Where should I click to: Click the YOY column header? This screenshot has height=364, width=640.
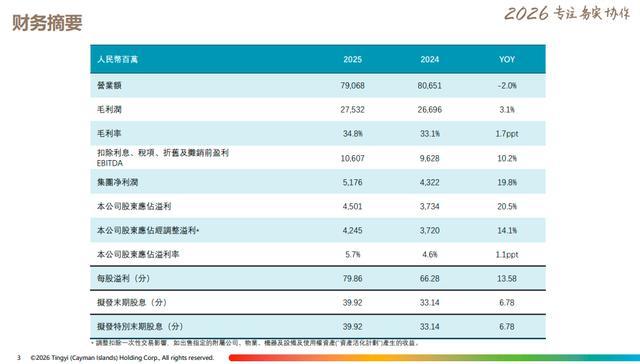coord(507,60)
